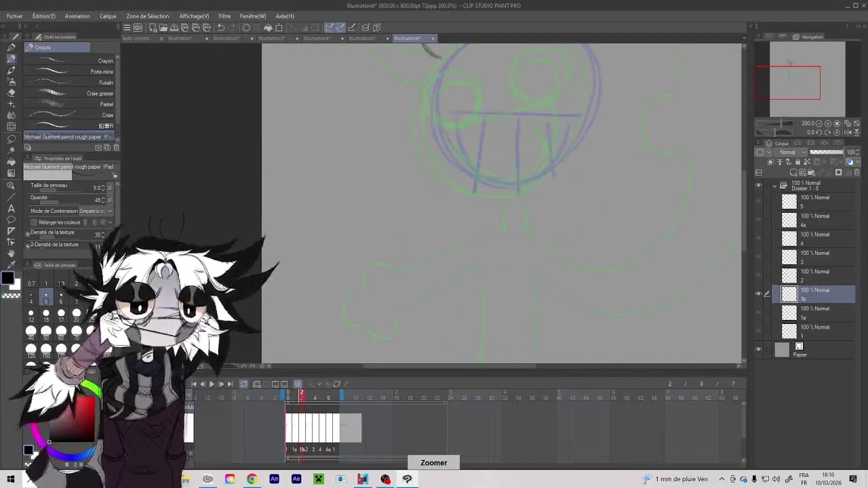The image size is (868, 488).
Task: Adjust the layer opacity slider
Action: coord(827,152)
